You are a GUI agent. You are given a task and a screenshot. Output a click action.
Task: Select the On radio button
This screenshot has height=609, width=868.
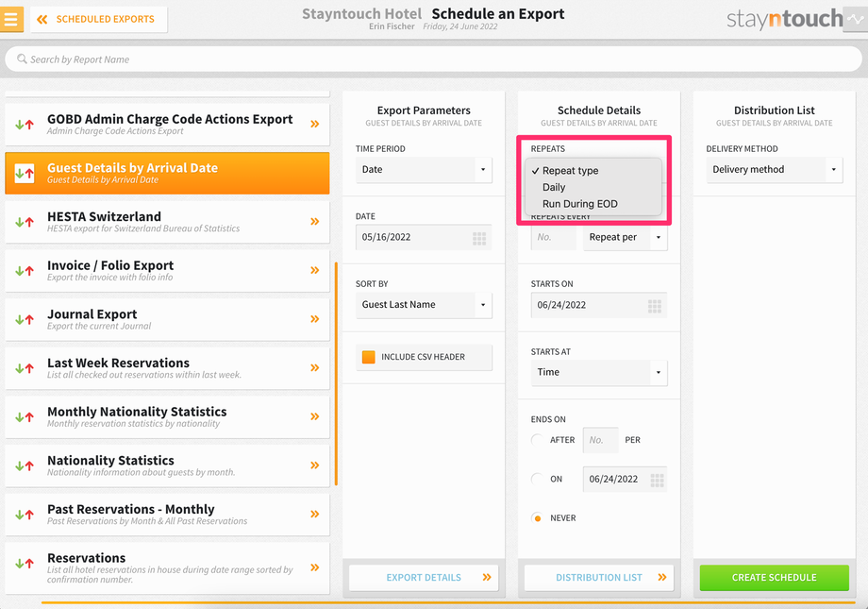[537, 479]
